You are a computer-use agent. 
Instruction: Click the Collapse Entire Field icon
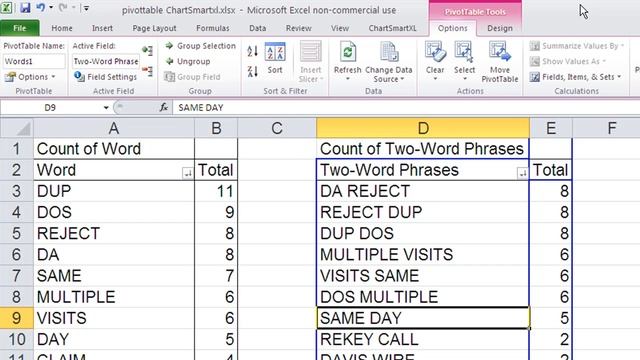pos(147,71)
